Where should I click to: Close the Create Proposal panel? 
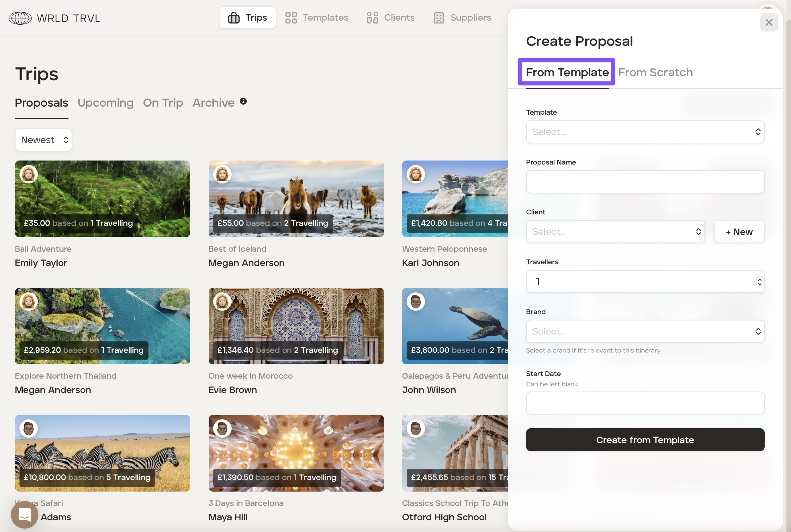[769, 22]
